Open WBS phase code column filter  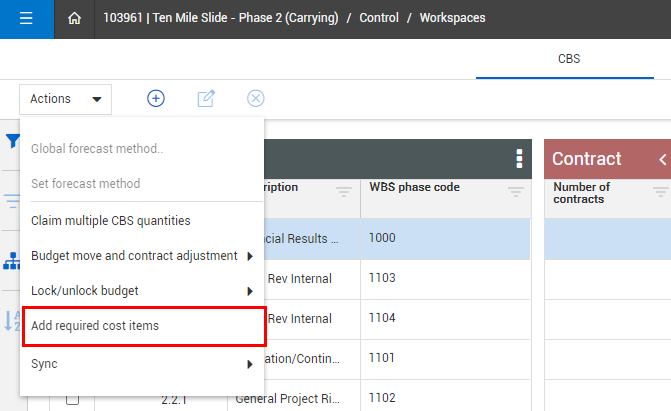515,192
